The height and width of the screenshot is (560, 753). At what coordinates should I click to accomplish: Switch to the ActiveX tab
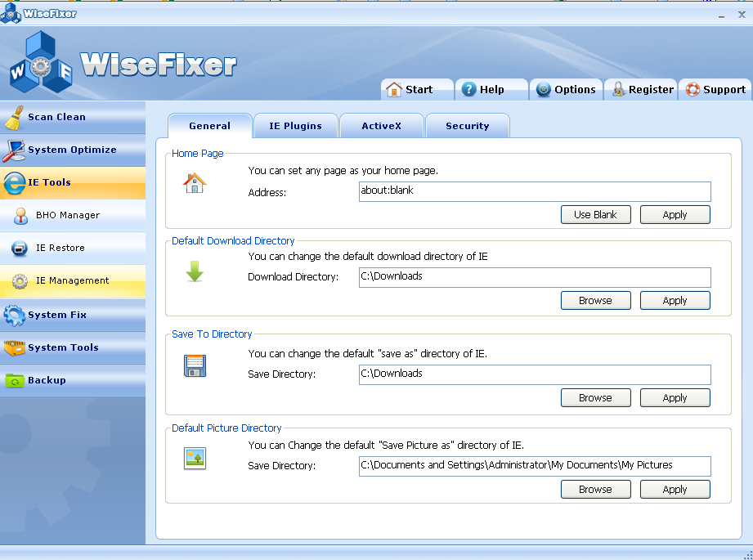pos(381,126)
